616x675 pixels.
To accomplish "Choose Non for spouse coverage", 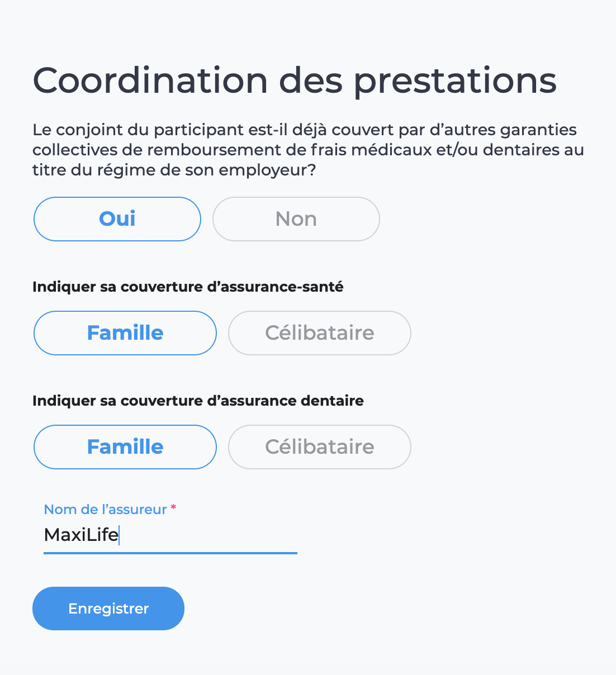I will pos(296,219).
